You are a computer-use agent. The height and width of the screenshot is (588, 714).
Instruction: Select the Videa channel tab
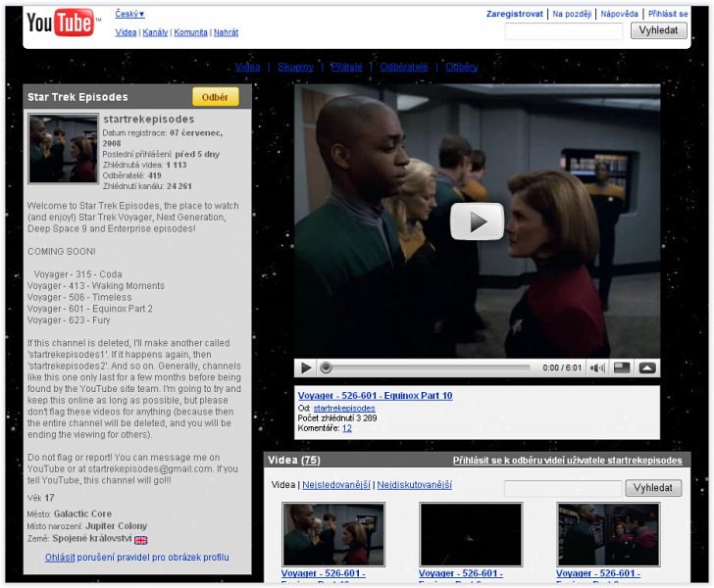coord(248,67)
